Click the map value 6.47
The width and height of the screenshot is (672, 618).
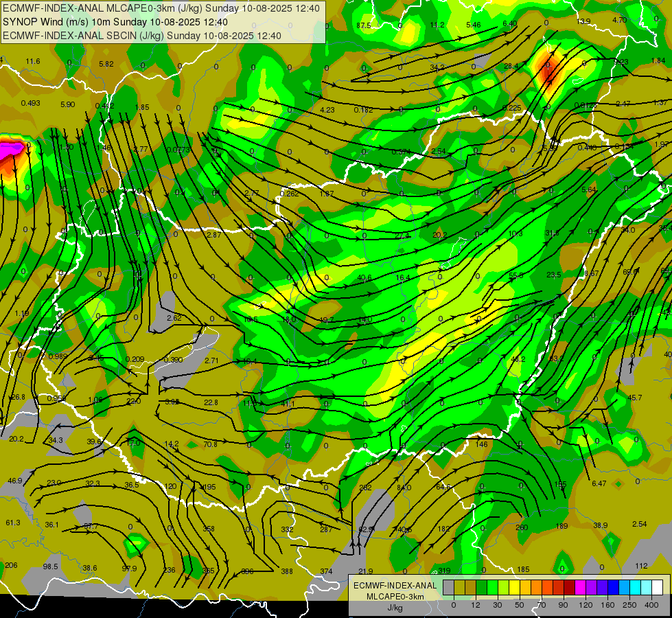coord(599,483)
